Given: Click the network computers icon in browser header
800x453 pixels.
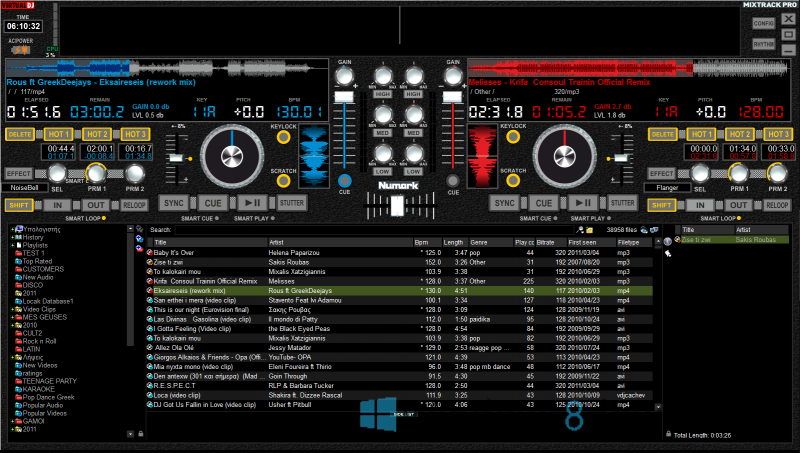Looking at the screenshot, I should (654, 230).
